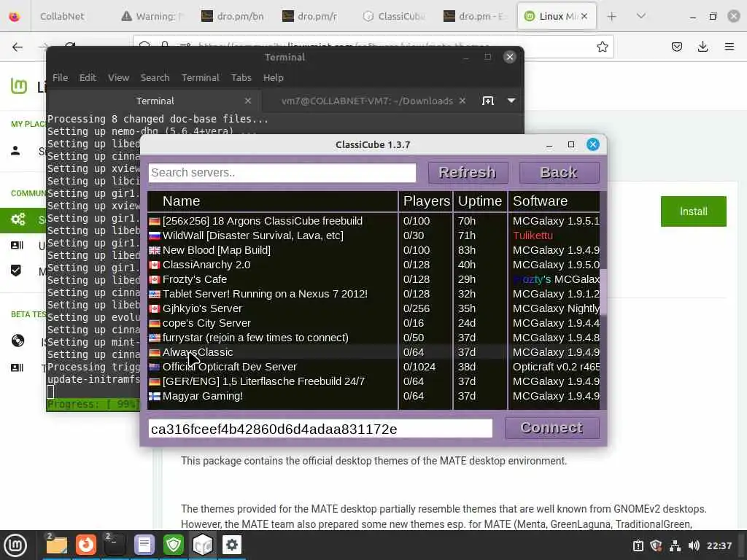Click the ClassiCube server list scrollbar

(x=603, y=292)
